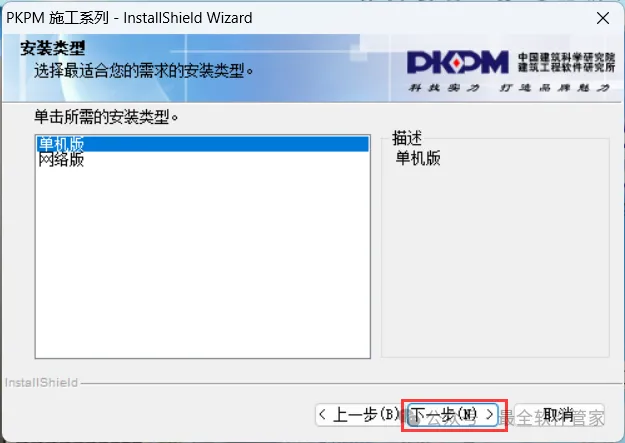Click the right chevron on the Next button

(489, 415)
